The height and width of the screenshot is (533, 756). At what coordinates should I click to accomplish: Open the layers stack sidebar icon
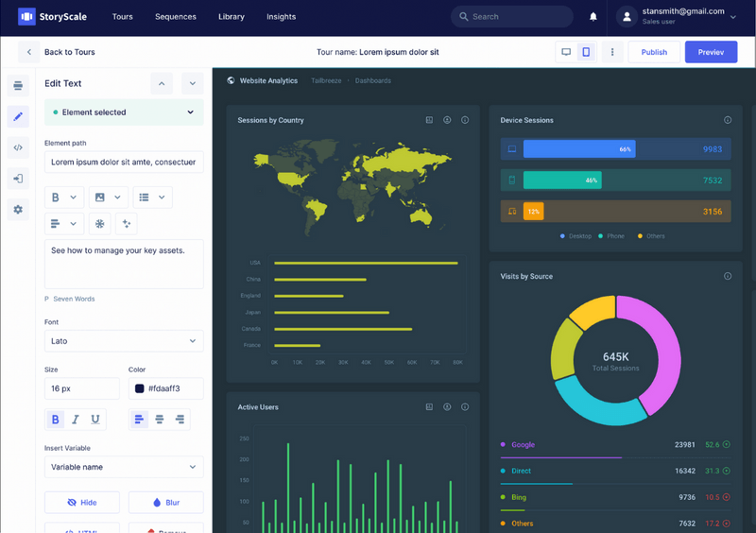click(x=18, y=86)
